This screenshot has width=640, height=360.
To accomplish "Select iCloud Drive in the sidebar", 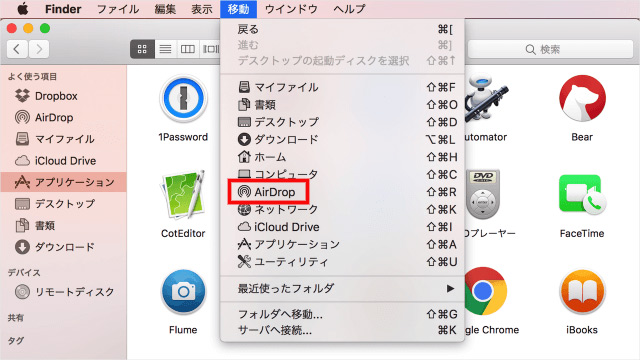I will click(x=63, y=161).
